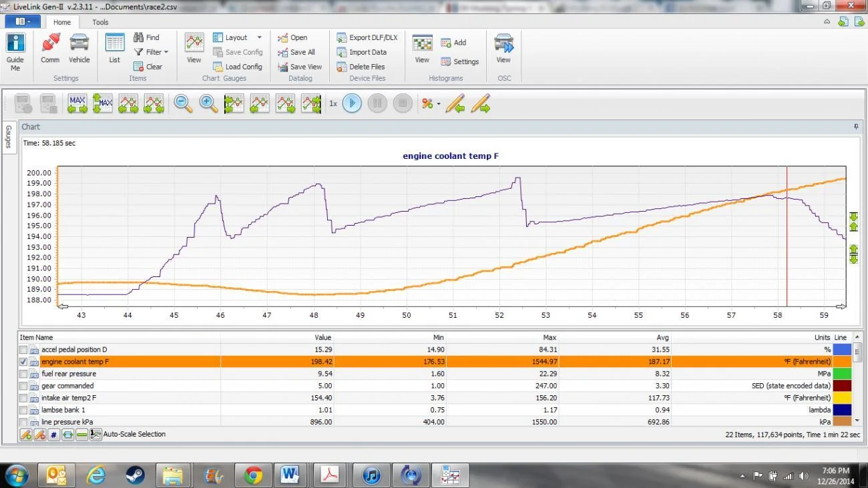This screenshot has width=868, height=488.
Task: Switch to the Tools ribbon tab
Action: tap(100, 22)
